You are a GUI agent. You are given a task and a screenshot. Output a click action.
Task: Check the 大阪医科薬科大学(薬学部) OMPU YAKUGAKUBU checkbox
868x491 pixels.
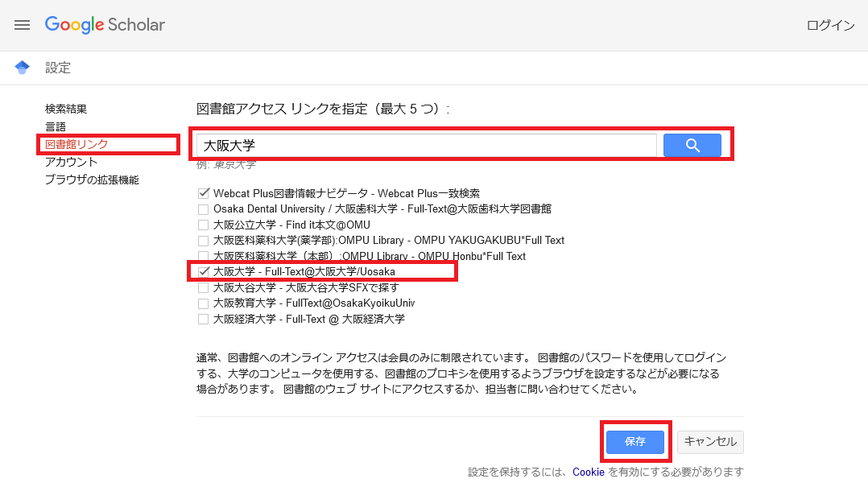tap(203, 241)
